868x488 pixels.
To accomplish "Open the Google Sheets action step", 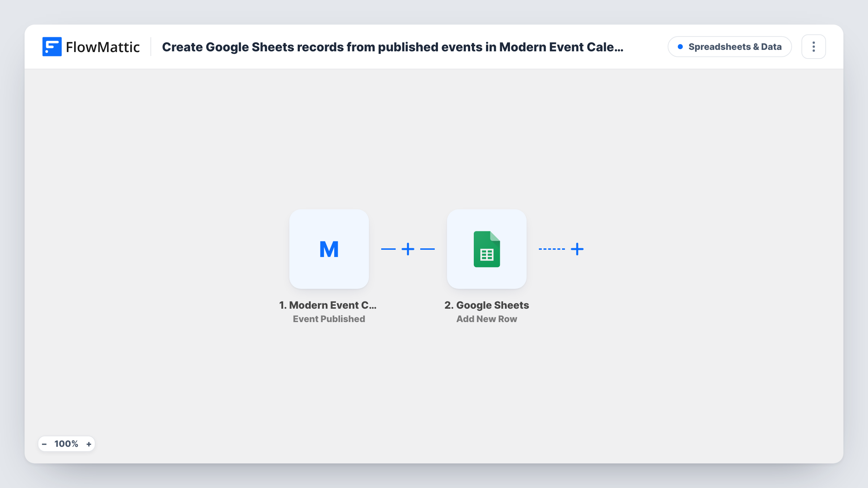I will 486,249.
